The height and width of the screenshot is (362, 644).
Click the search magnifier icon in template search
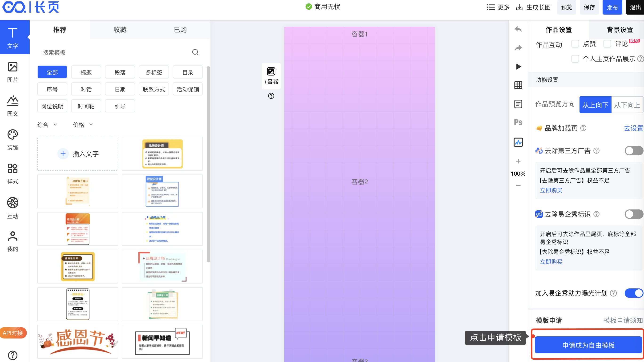195,52
